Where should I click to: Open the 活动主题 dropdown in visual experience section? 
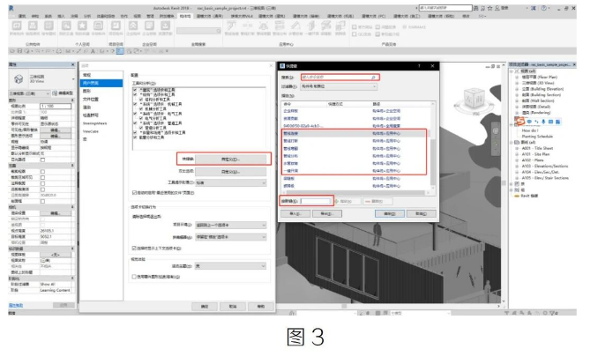[x=231, y=266]
